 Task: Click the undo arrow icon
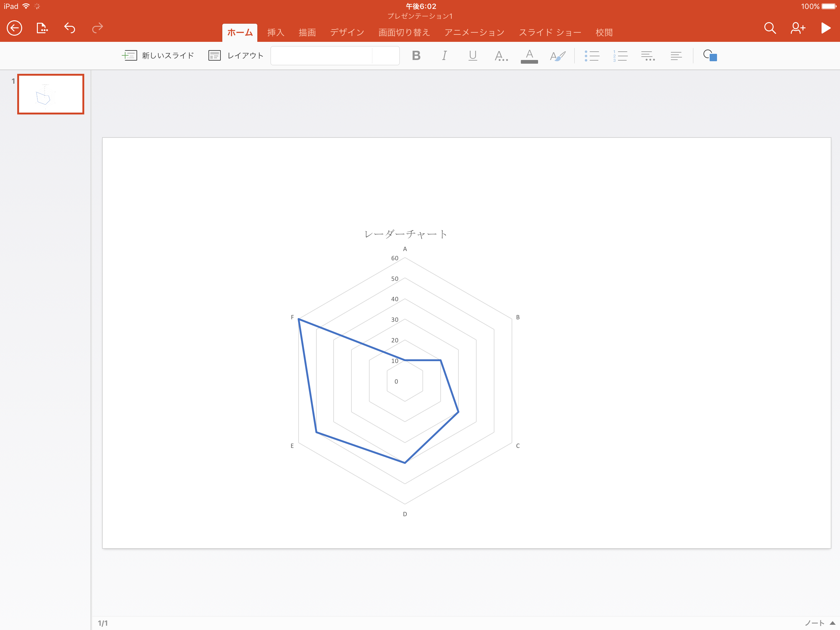pyautogui.click(x=69, y=28)
